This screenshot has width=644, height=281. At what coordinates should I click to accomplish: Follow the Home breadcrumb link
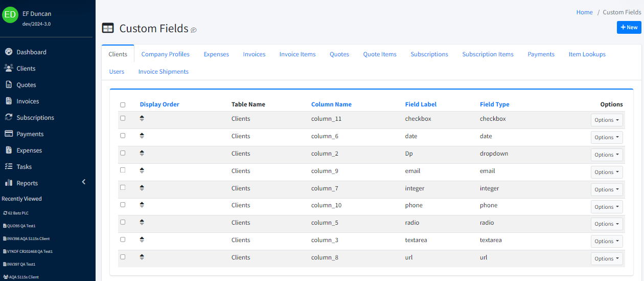[x=585, y=12]
